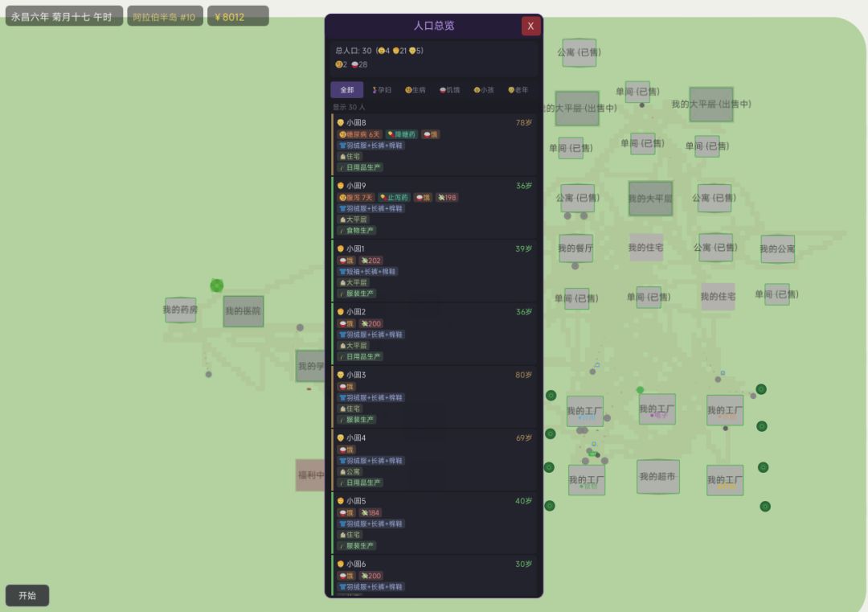Click the 69岁 age in 小圆4 row
Image resolution: width=868 pixels, height=612 pixels.
click(524, 437)
